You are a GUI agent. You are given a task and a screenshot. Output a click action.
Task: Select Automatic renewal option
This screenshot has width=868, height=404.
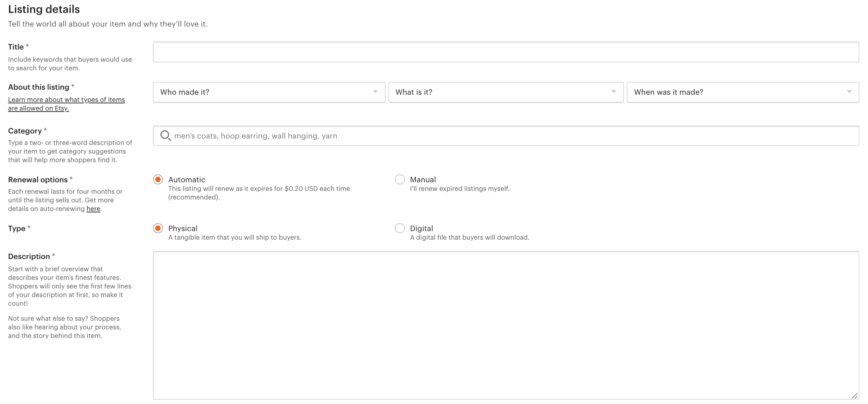158,179
